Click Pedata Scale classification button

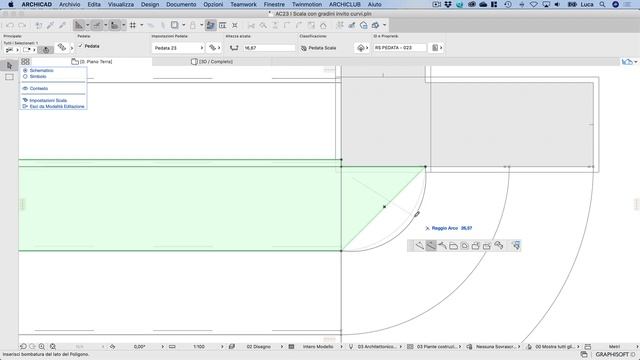(318, 48)
